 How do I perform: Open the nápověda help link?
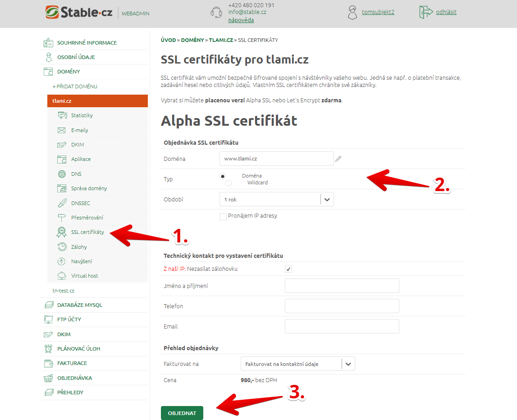[241, 20]
